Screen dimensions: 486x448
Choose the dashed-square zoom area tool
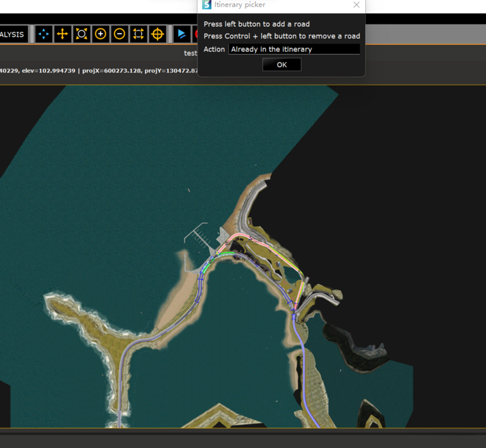[138, 34]
